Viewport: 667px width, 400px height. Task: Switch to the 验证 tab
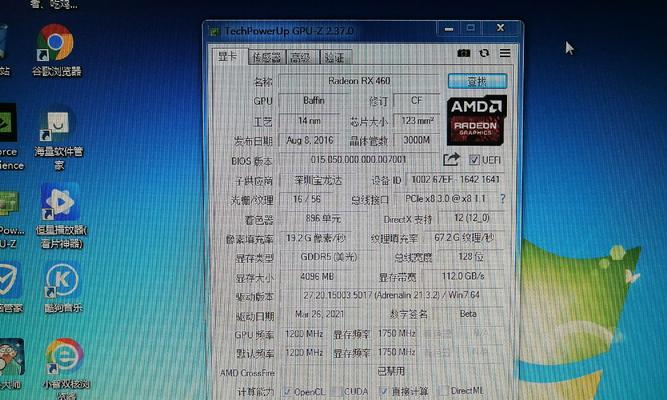[335, 57]
